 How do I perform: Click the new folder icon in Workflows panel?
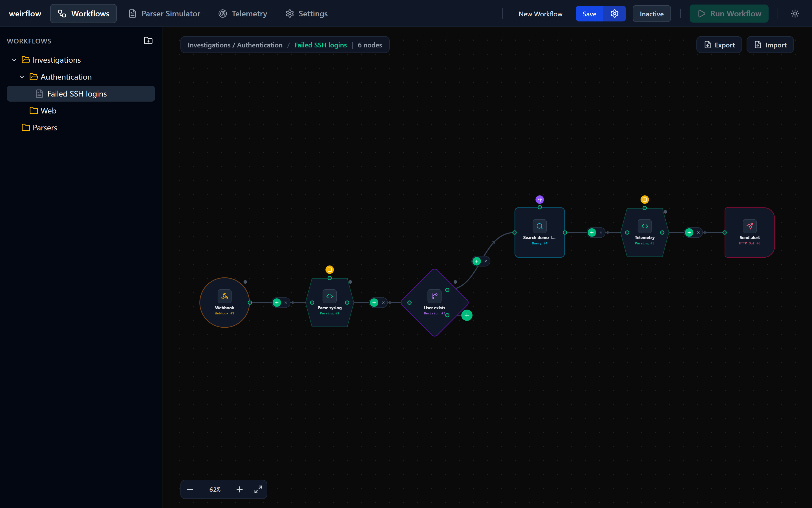pyautogui.click(x=148, y=41)
